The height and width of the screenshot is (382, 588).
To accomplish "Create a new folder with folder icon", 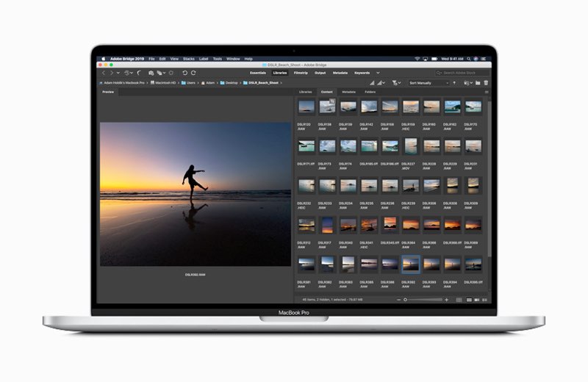I will 478,83.
